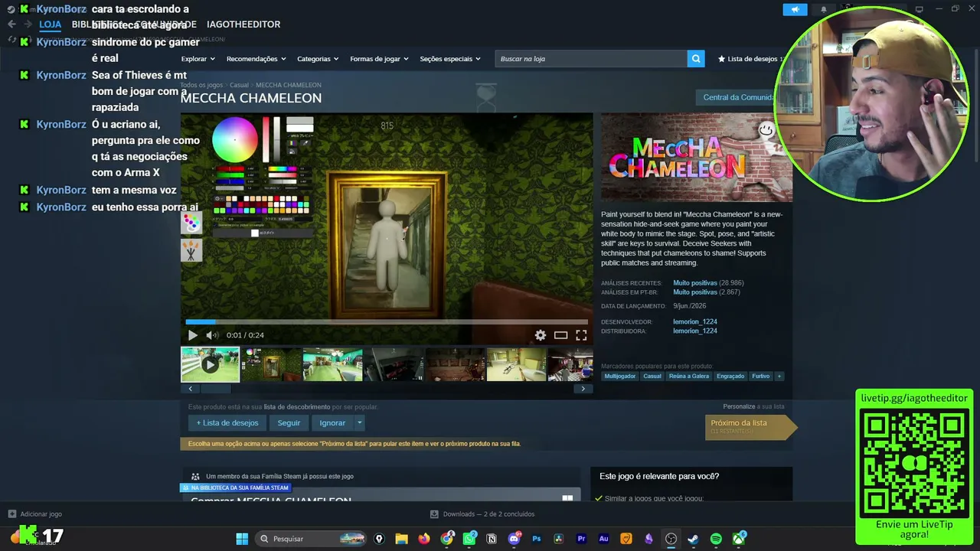
Task: Open the Steam announcements megaphone button
Action: pos(795,10)
